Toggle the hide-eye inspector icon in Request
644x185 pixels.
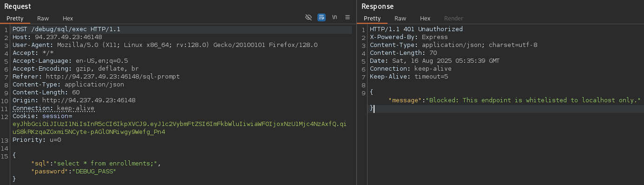tap(308, 17)
